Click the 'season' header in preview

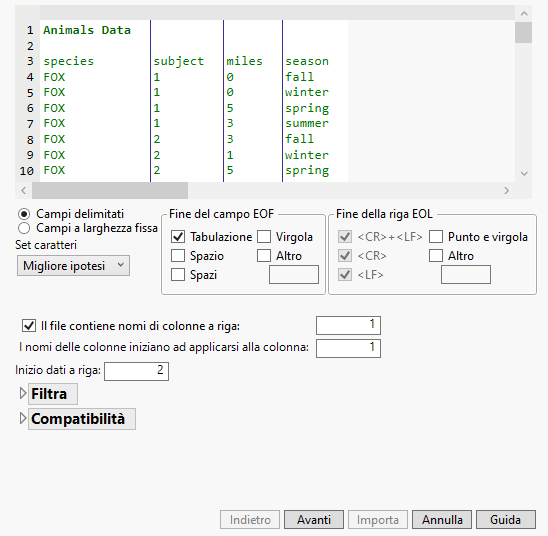tap(307, 61)
